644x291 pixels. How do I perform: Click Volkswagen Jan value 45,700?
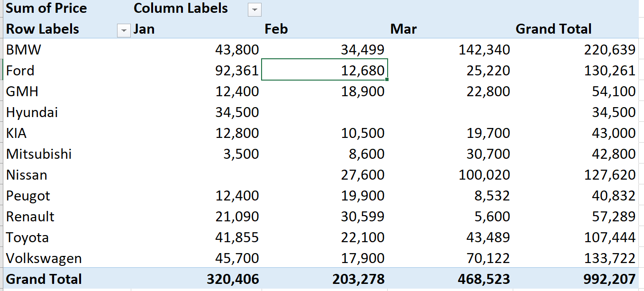click(x=237, y=258)
